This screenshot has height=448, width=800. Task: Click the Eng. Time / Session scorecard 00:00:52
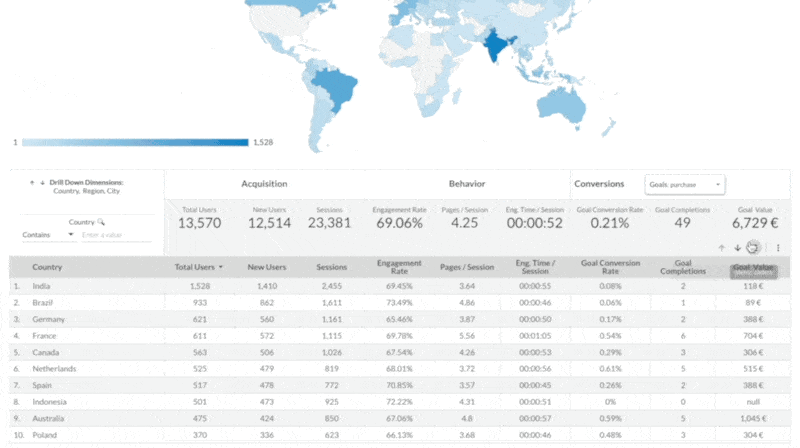coord(535,223)
